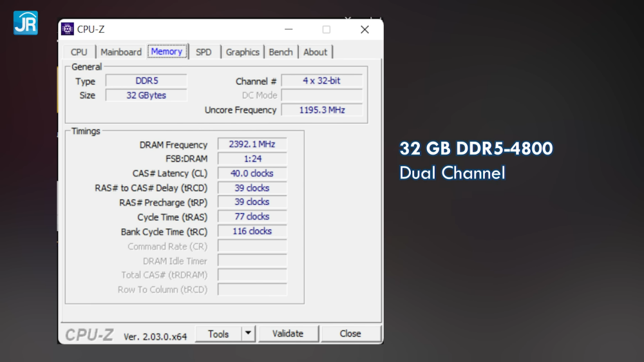Click the empty DC Mode field
Image resolution: width=644 pixels, height=362 pixels.
[x=321, y=95]
